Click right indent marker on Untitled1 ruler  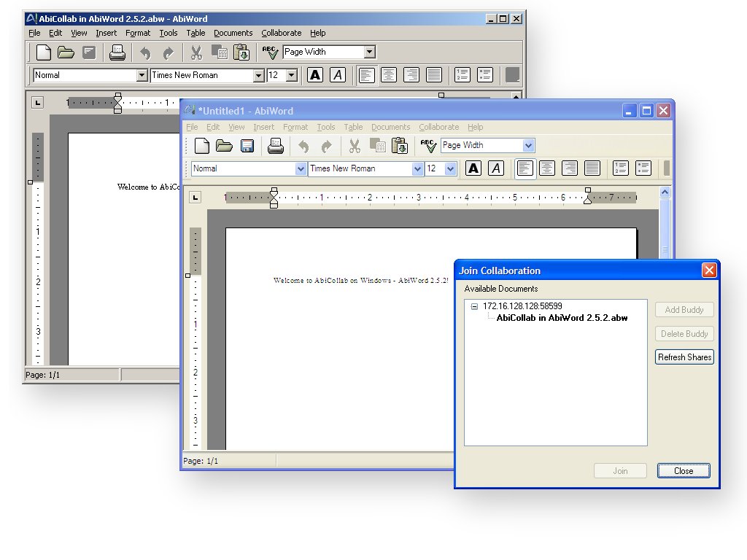pyautogui.click(x=588, y=196)
